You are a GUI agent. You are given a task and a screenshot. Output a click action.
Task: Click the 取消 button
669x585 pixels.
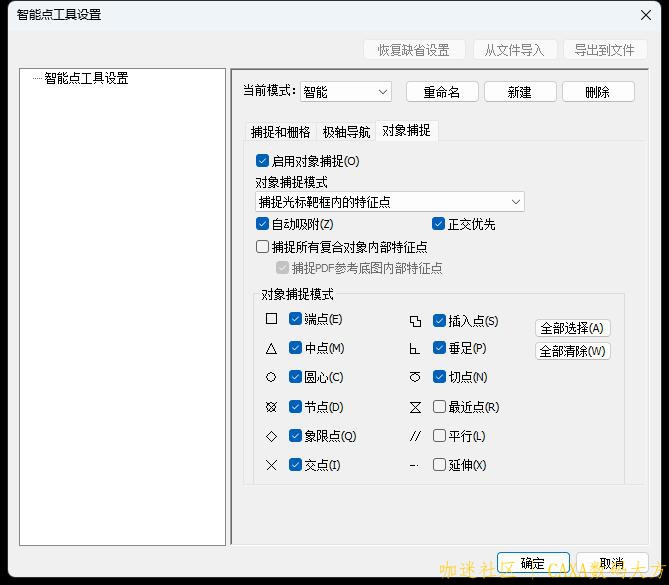(x=612, y=563)
